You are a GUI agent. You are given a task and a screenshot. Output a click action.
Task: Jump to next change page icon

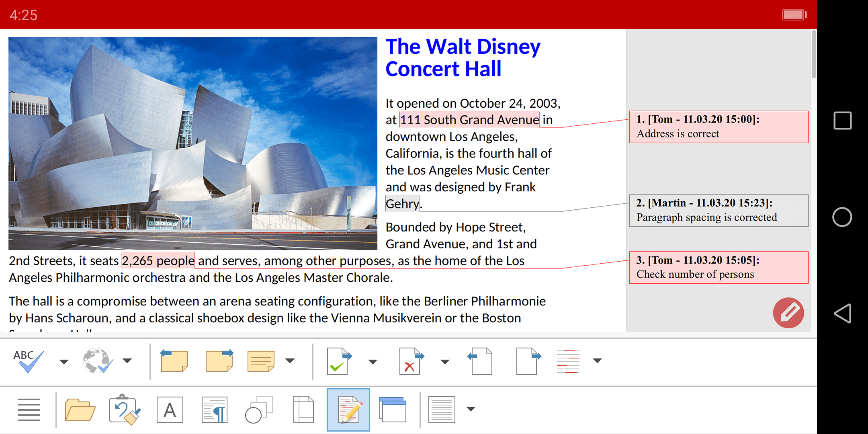pos(528,361)
